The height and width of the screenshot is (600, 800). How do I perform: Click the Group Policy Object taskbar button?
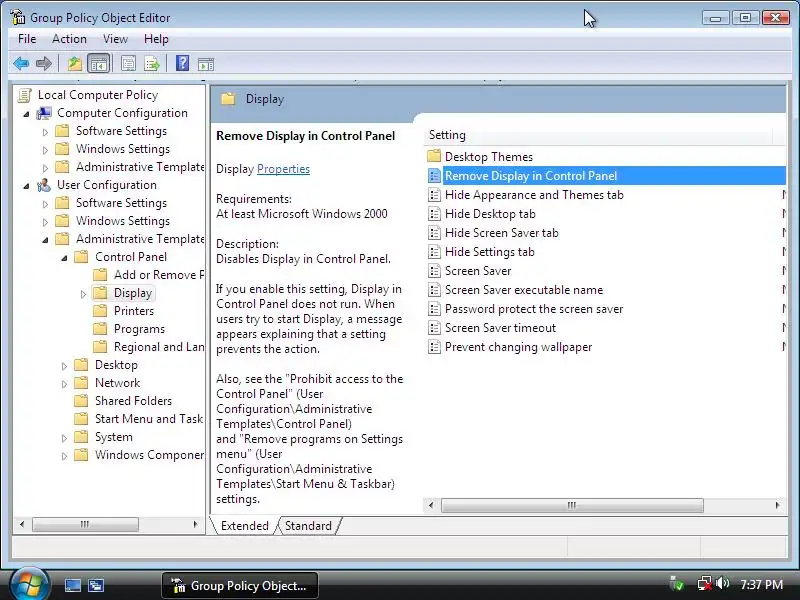click(x=240, y=585)
